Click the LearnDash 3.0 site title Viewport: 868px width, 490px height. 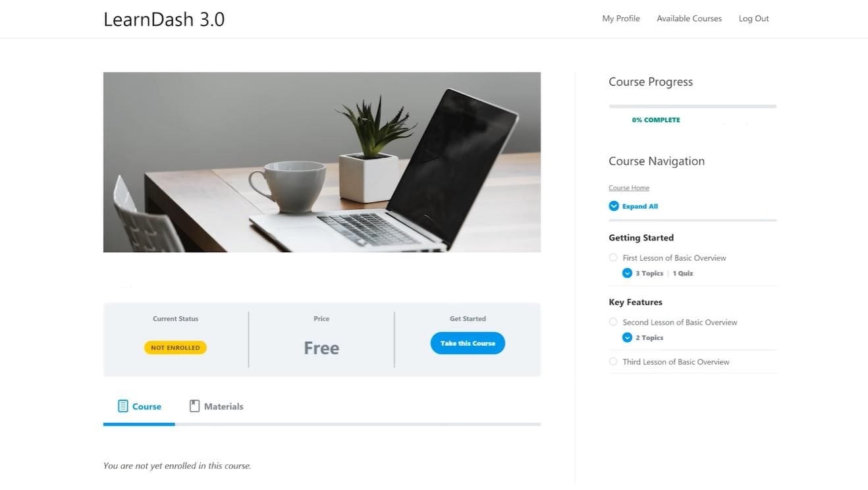click(164, 19)
